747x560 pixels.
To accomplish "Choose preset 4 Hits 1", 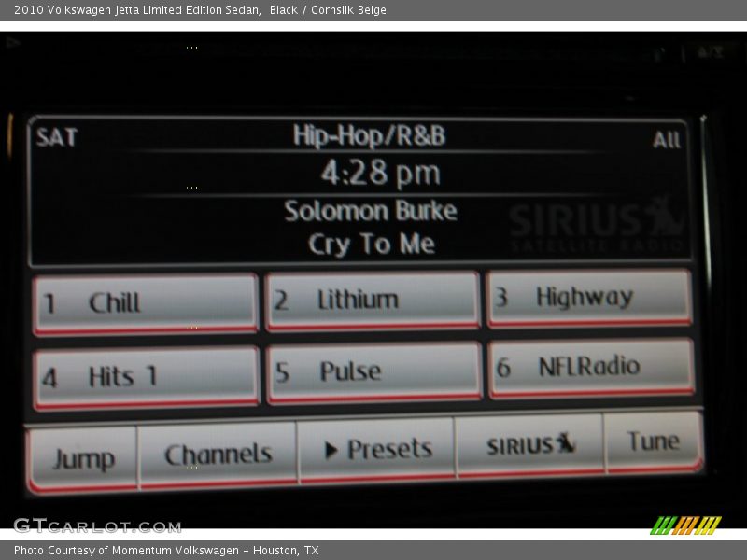I will tap(145, 377).
